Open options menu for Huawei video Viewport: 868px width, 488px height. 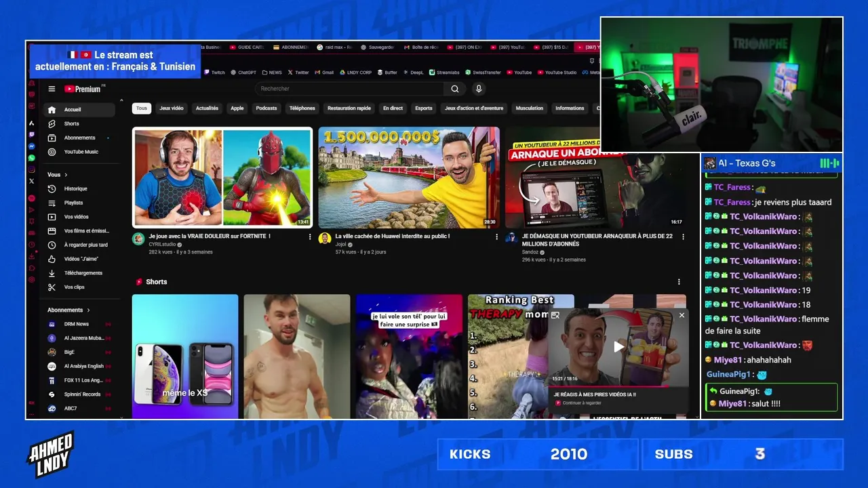(496, 237)
